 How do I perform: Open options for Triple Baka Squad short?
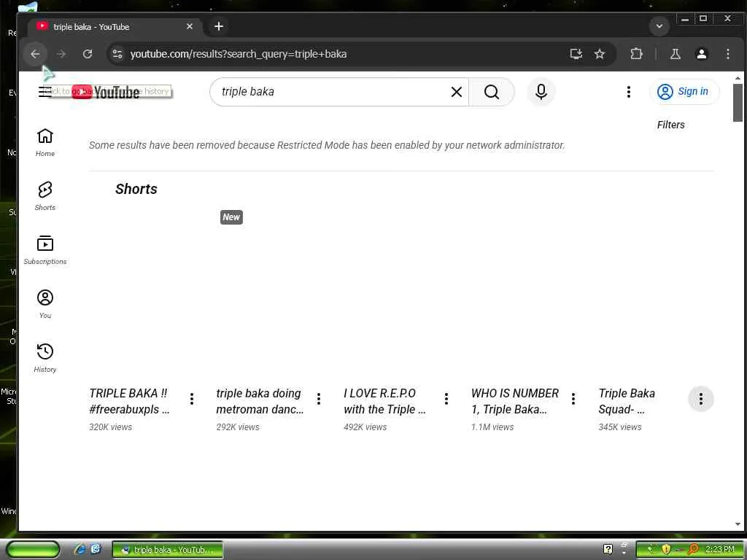[701, 399]
